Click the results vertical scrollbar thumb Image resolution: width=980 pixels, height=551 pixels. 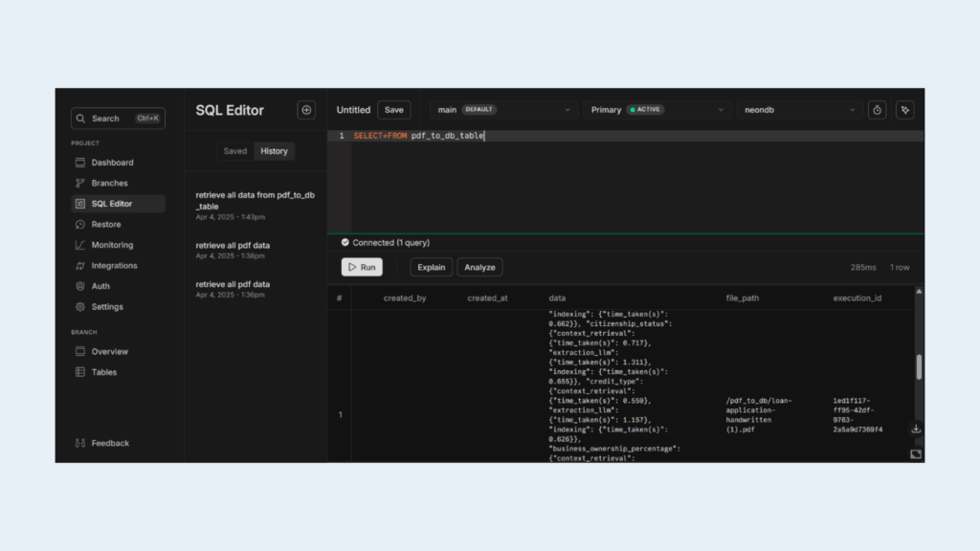pyautogui.click(x=919, y=366)
